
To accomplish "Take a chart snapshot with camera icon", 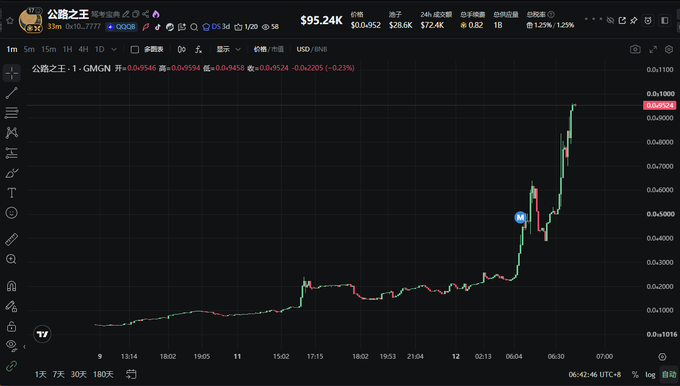I will click(x=635, y=49).
